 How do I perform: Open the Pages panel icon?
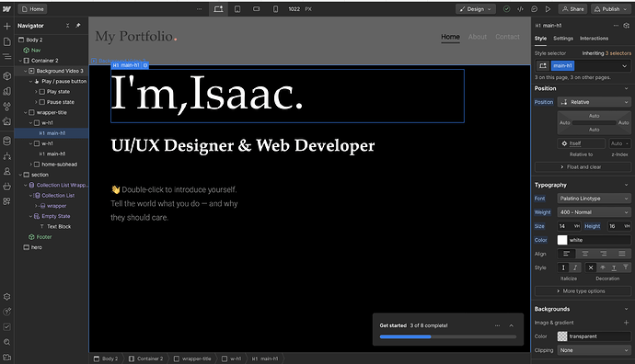coord(6,41)
